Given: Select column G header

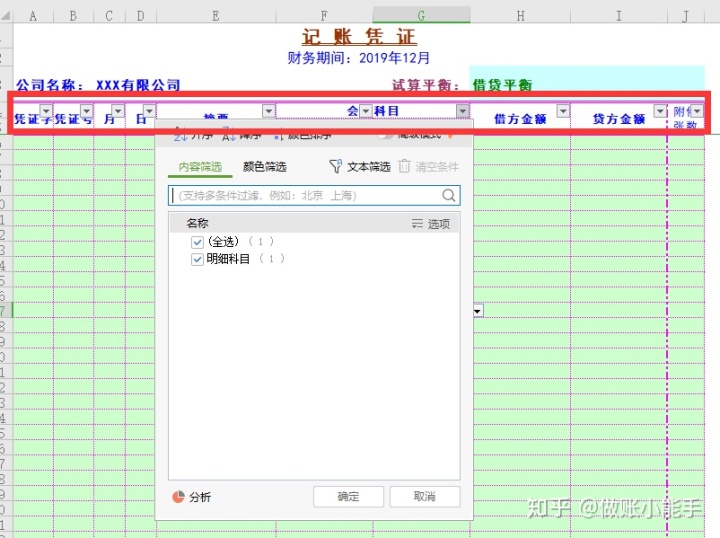Looking at the screenshot, I should pos(421,16).
